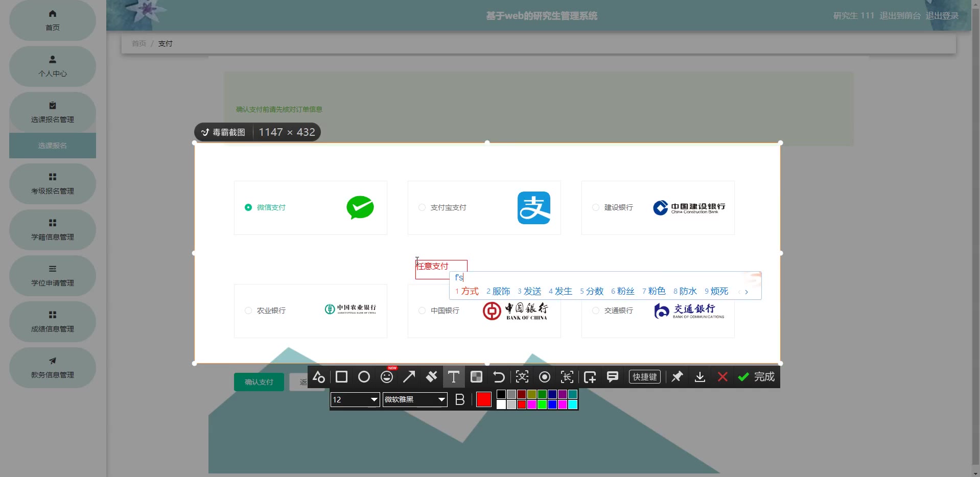Open the 快捷键 shortcuts button

pos(645,377)
